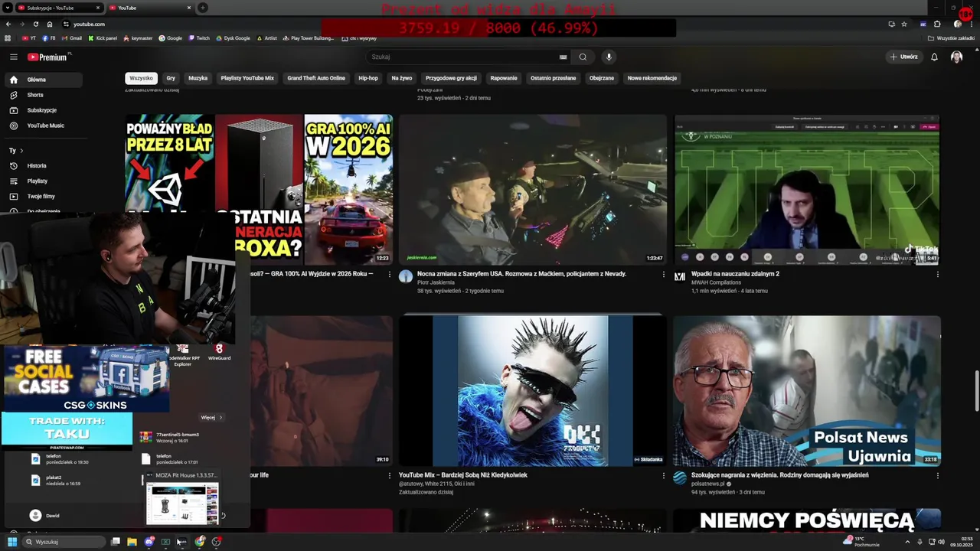This screenshot has height=551, width=980.
Task: Click the YouTube search field
Action: tap(463, 57)
